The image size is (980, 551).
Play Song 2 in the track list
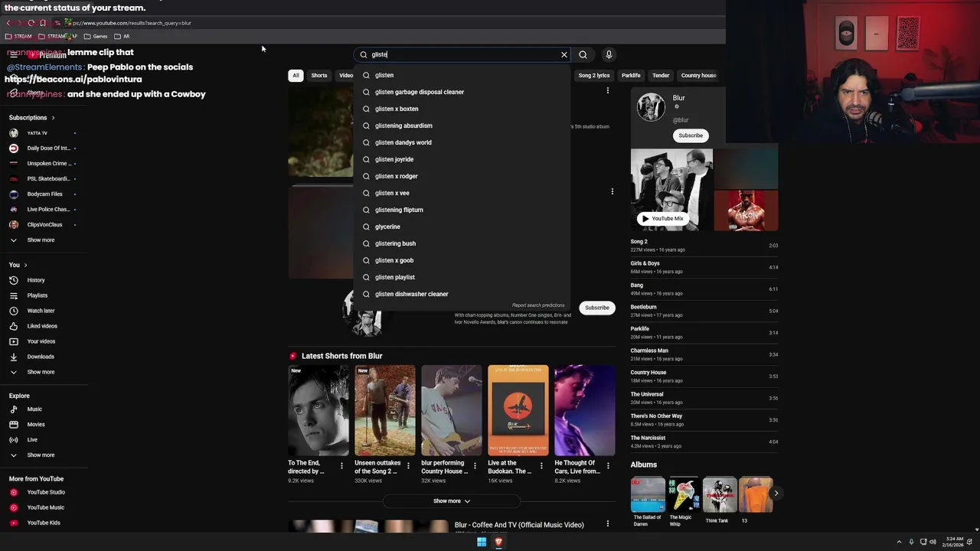(704, 246)
